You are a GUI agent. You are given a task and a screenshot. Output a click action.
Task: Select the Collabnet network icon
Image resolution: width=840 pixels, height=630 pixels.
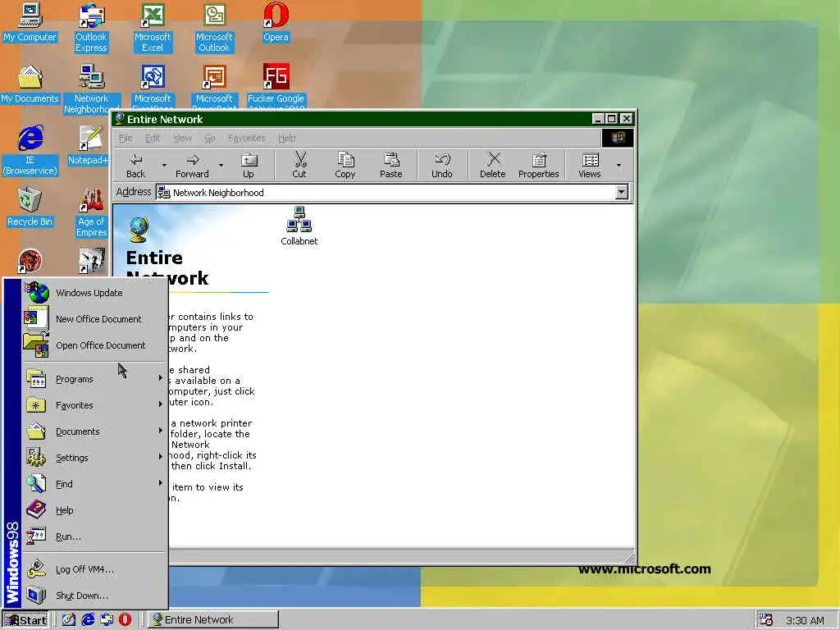pyautogui.click(x=299, y=226)
